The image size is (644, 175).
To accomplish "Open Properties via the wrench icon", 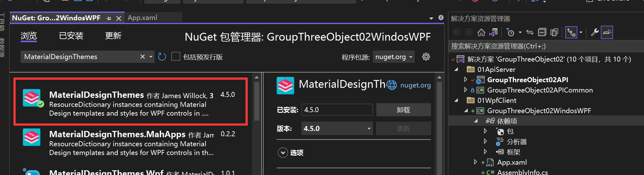I will 595,32.
